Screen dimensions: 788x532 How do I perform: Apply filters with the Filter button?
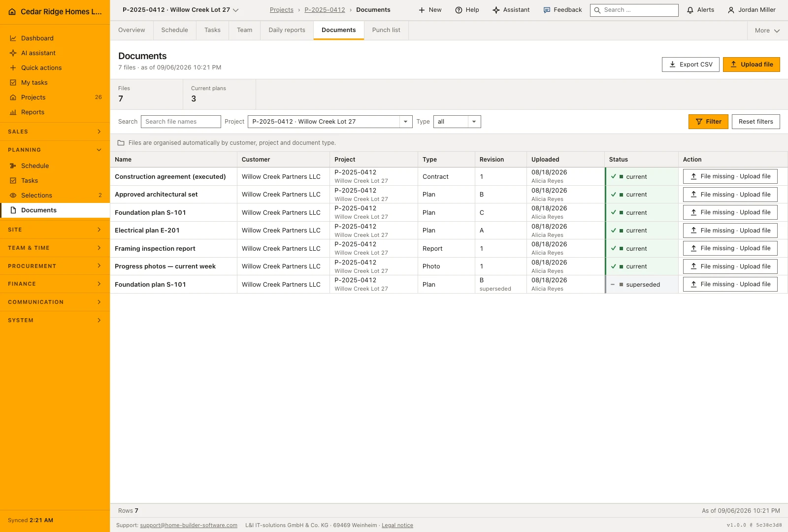coord(708,122)
